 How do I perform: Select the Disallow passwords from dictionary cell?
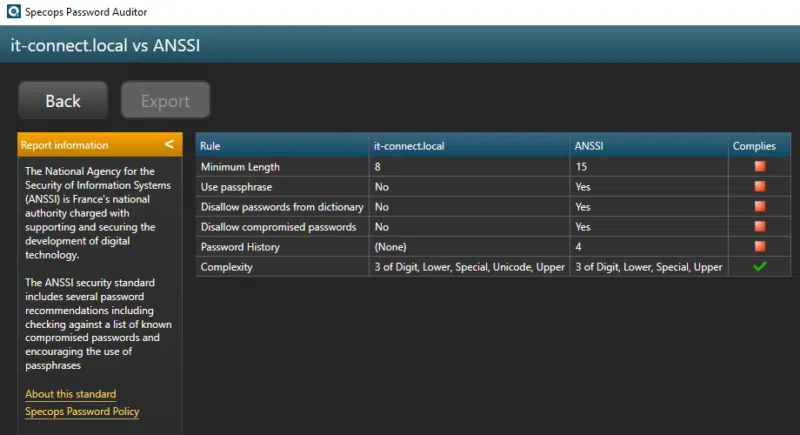[x=283, y=207]
